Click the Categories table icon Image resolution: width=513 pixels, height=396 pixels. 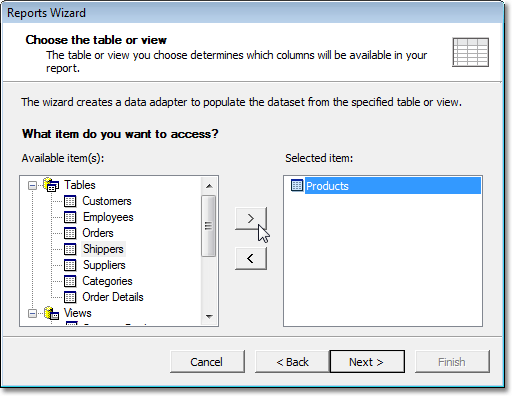(70, 281)
